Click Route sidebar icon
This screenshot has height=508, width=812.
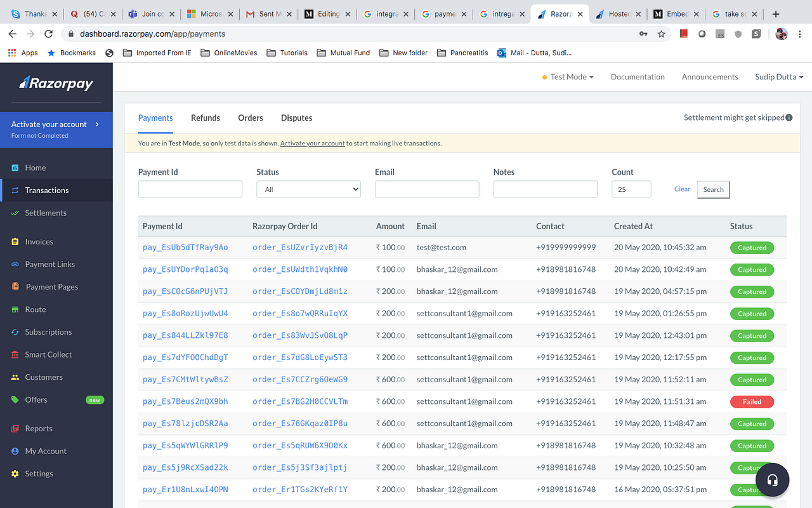[15, 309]
